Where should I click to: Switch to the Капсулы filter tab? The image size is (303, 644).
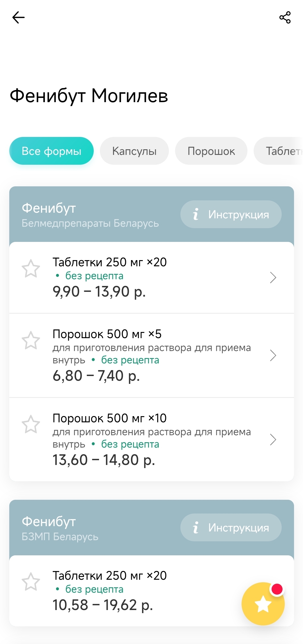[x=134, y=151]
